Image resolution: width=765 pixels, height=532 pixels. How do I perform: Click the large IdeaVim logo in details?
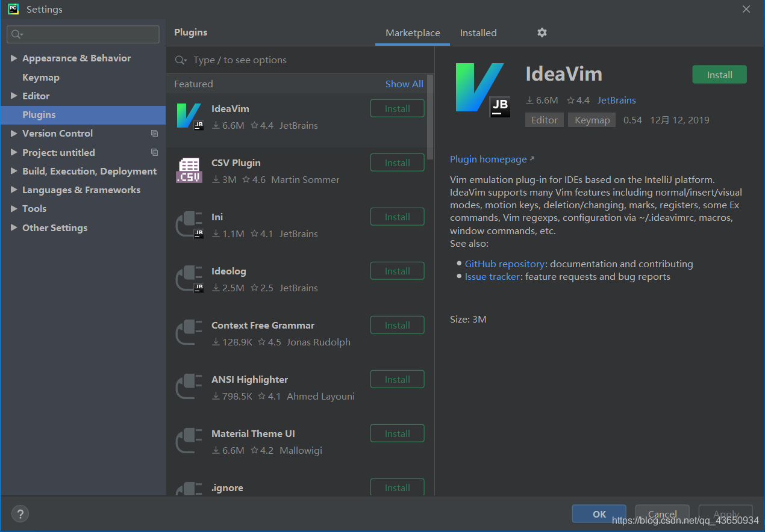(483, 89)
